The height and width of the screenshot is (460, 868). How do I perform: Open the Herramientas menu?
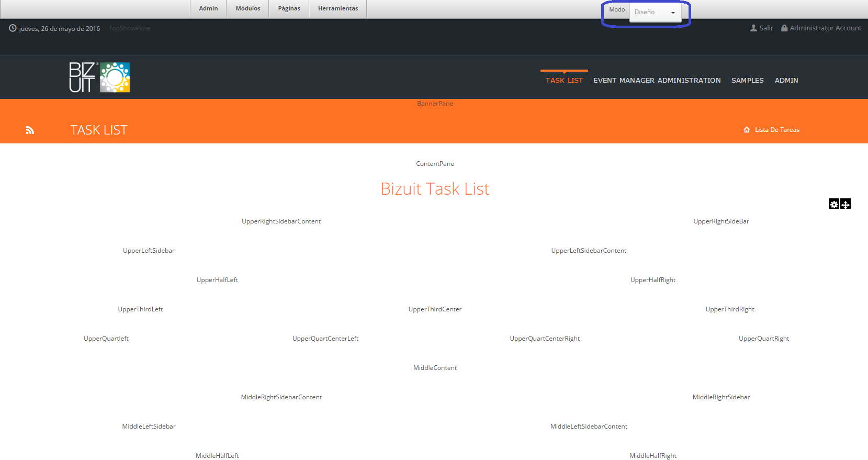pos(338,8)
